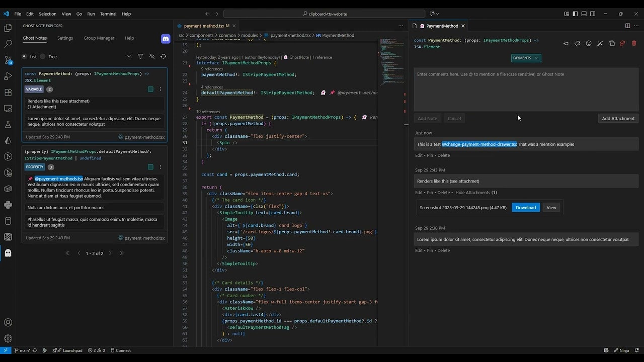The width and height of the screenshot is (644, 362).
Task: Select the Tree view radio button
Action: (43, 57)
